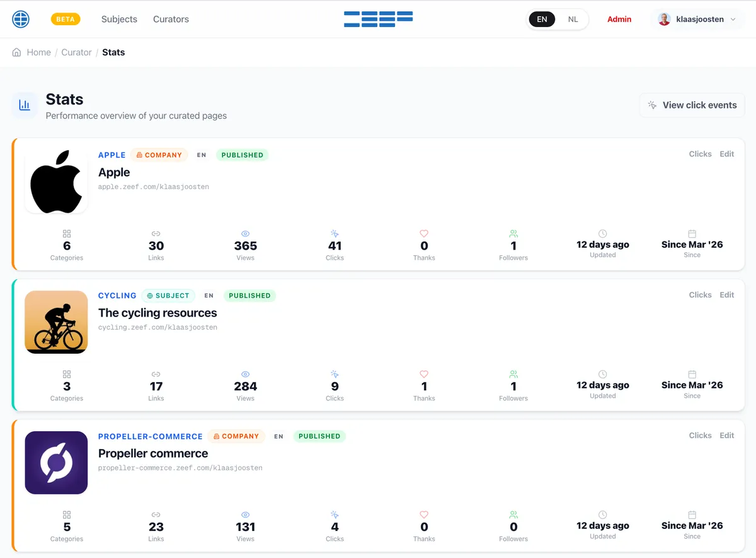Click the View click events button

692,105
